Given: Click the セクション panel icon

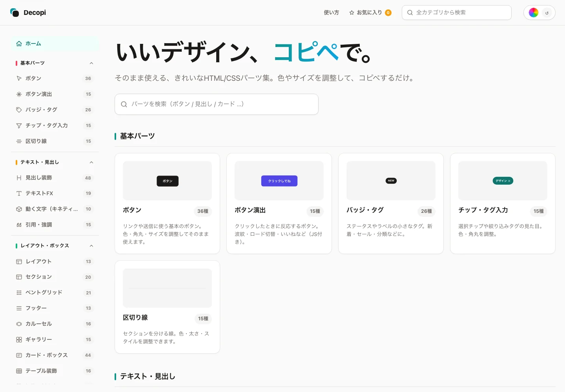Looking at the screenshot, I should (19, 277).
